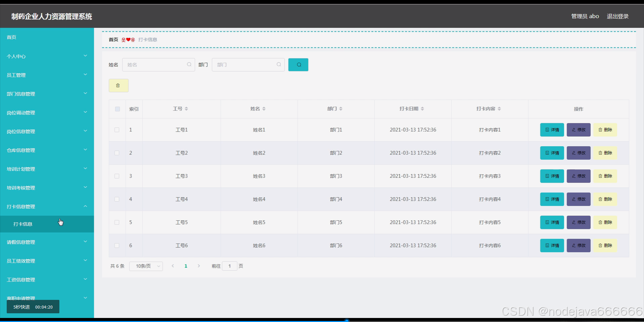Focus the 姓名 search input
This screenshot has height=322, width=644.
(x=159, y=65)
